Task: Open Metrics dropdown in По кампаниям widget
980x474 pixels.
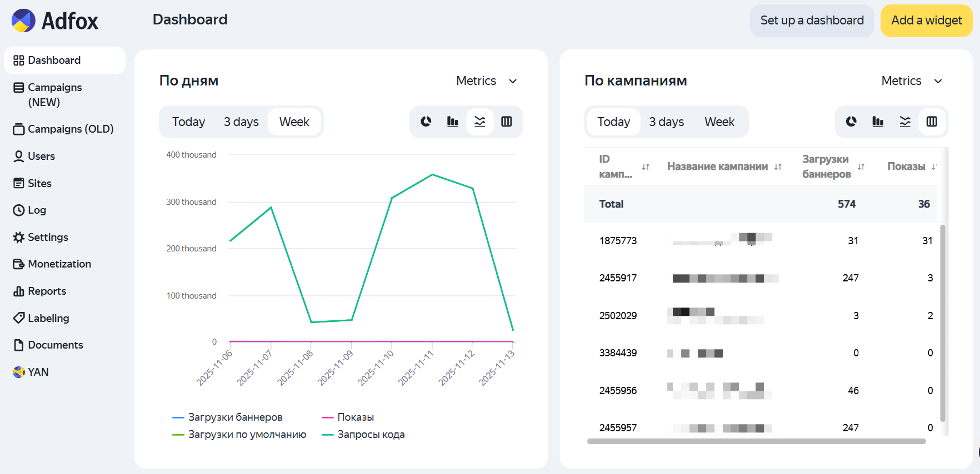Action: click(x=912, y=81)
